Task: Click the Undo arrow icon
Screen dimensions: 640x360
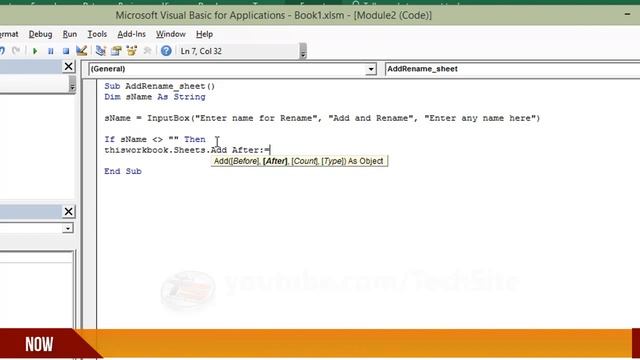Action: pos(2,51)
